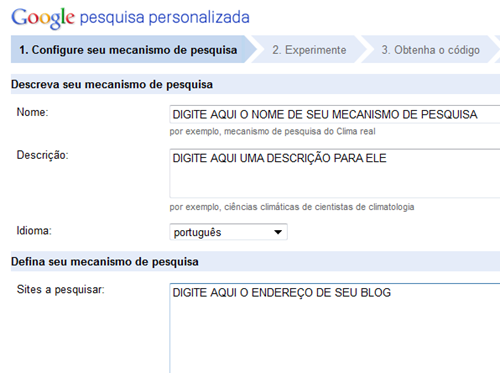Image resolution: width=500 pixels, height=373 pixels.
Task: Go to step 2 Experimente
Action: 309,50
